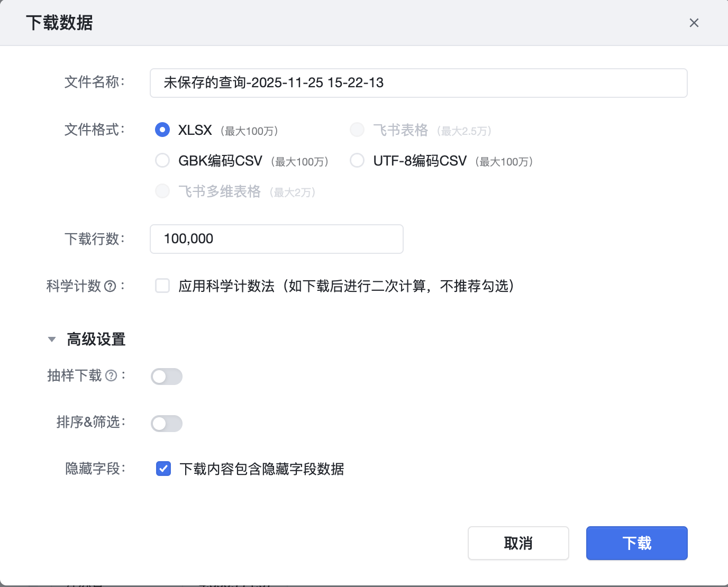
Task: Select the disabled 飞书表格 radio option
Action: coord(357,130)
